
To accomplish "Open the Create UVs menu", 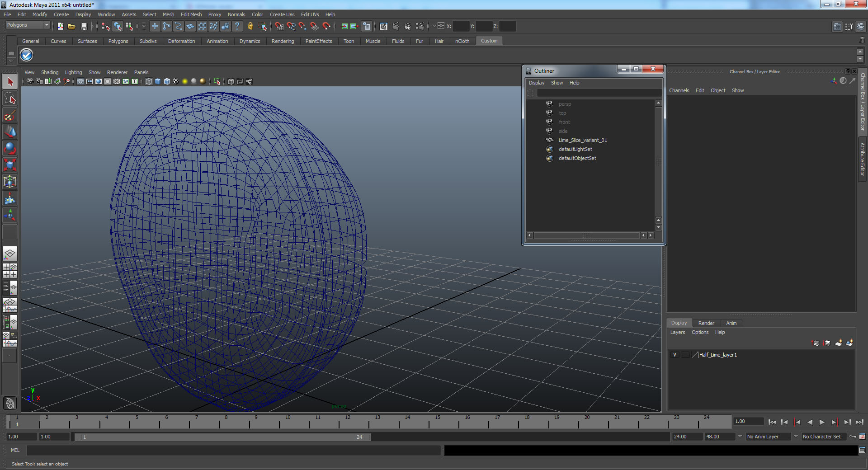I will point(282,14).
